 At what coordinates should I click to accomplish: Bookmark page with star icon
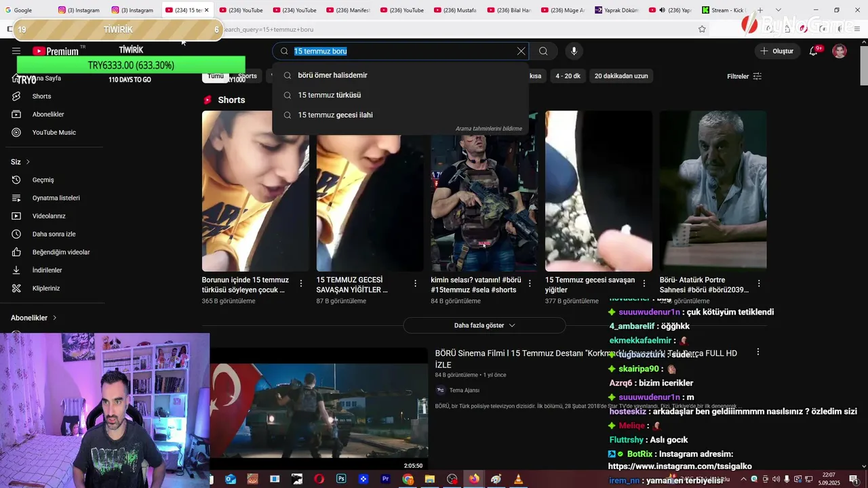[x=702, y=29]
